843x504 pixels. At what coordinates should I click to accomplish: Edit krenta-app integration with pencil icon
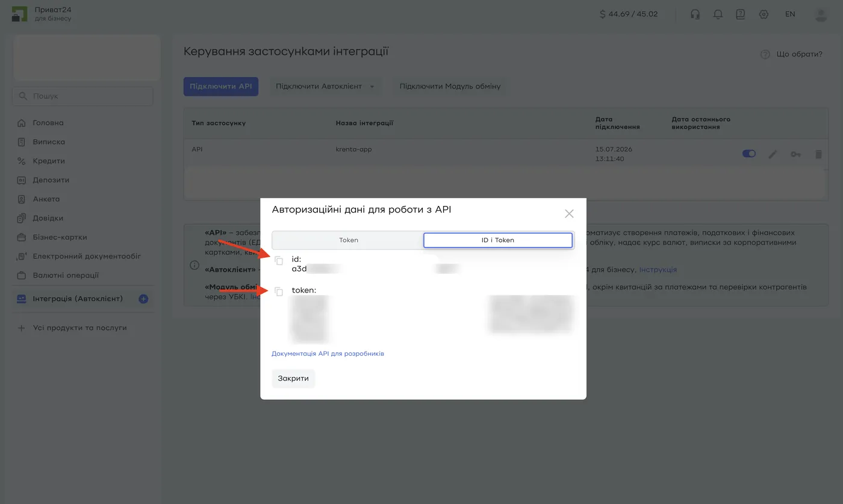click(773, 154)
